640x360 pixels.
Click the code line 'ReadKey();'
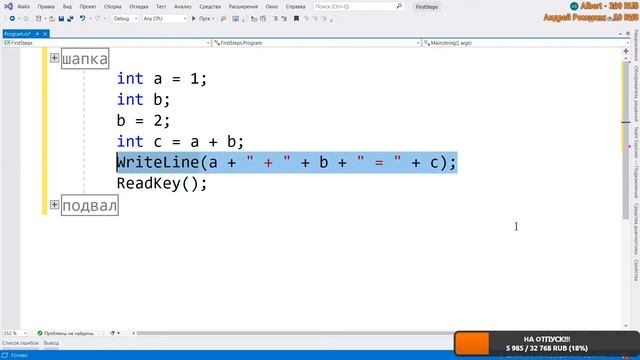(x=162, y=183)
